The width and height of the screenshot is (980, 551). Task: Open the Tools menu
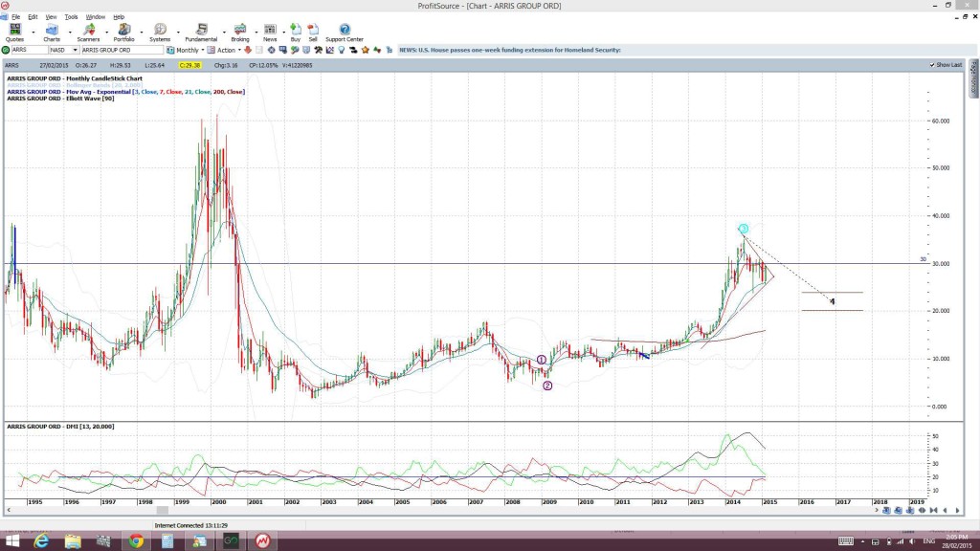click(71, 17)
